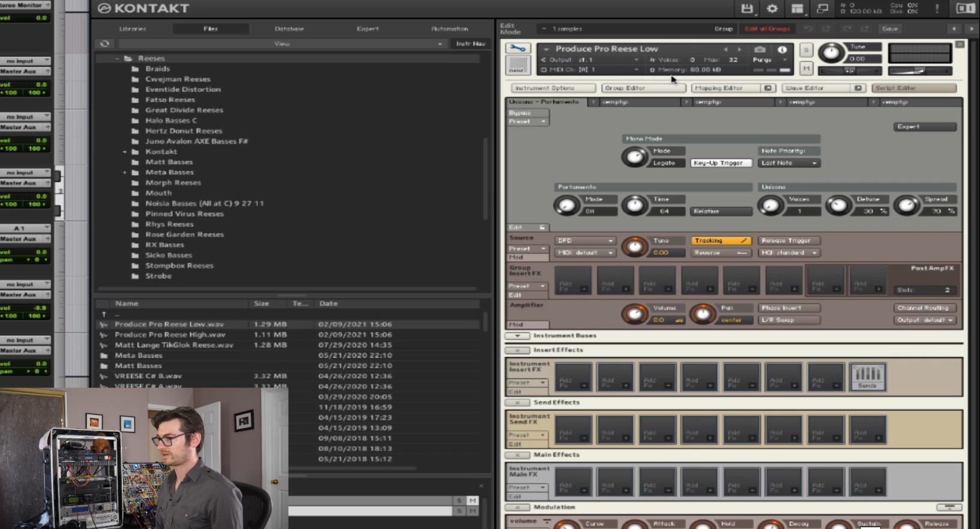Toggle Release Trigger button
980x529 pixels.
[789, 241]
